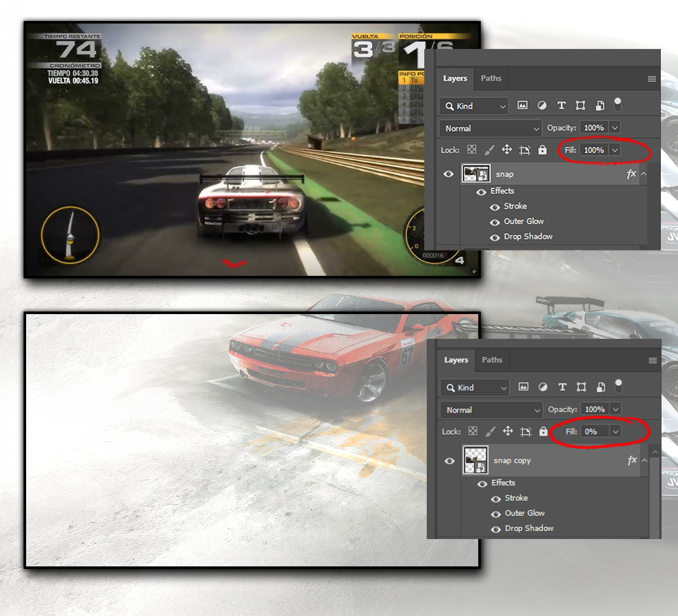Viewport: 678px width, 616px height.
Task: Click lock image pixels brush in lower panel
Action: [490, 432]
